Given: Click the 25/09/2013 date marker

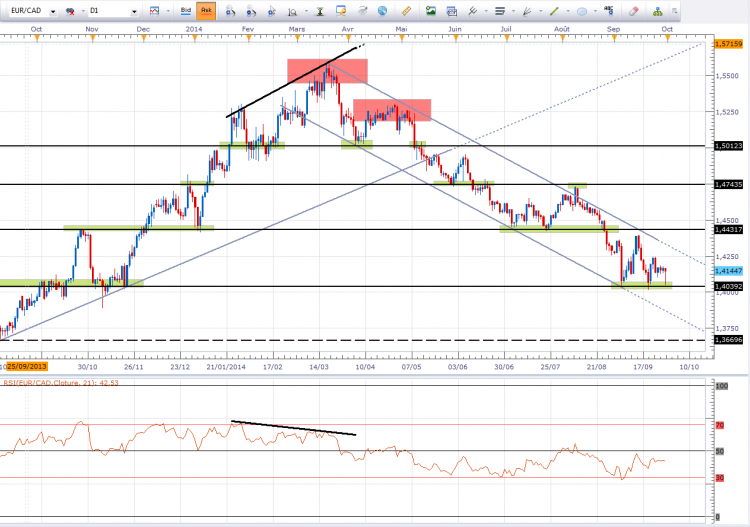Looking at the screenshot, I should [x=27, y=367].
